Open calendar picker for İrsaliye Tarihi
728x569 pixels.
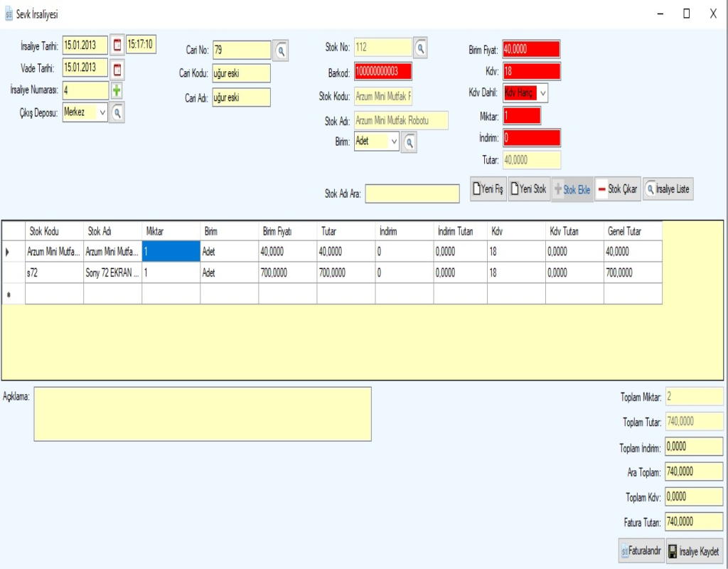[117, 46]
